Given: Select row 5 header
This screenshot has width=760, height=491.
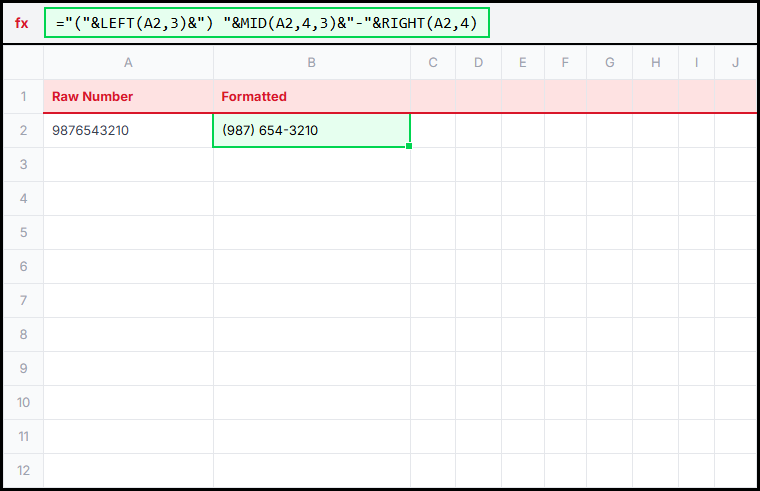Looking at the screenshot, I should [23, 233].
